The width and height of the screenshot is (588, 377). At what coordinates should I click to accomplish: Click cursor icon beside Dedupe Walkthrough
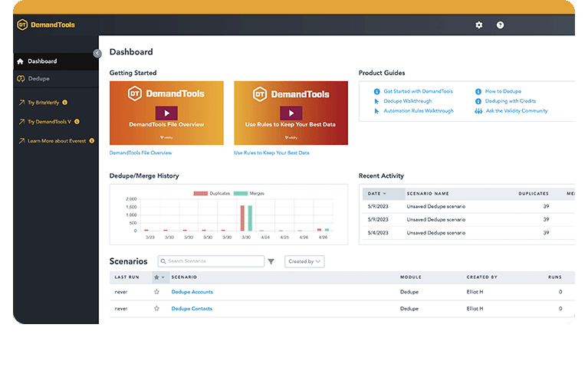tap(376, 101)
